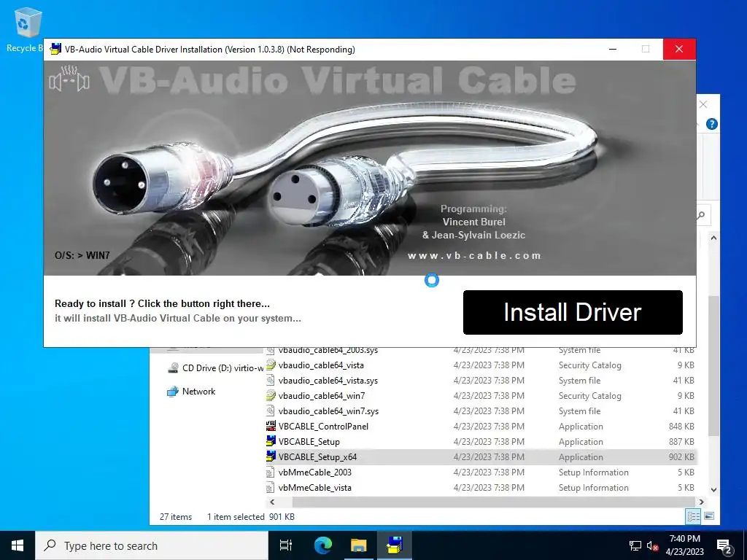Click the muted volume tray icon

pyautogui.click(x=653, y=545)
